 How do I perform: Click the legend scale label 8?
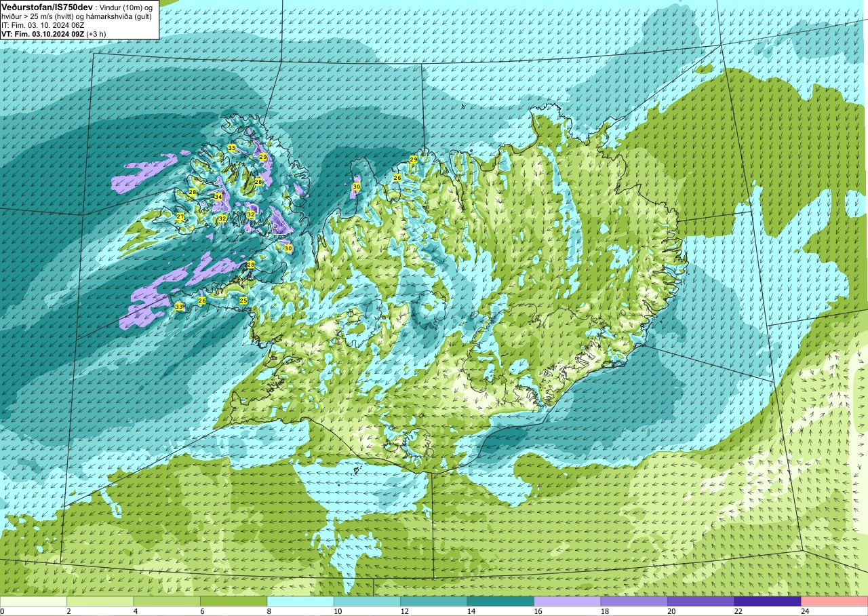pyautogui.click(x=268, y=611)
